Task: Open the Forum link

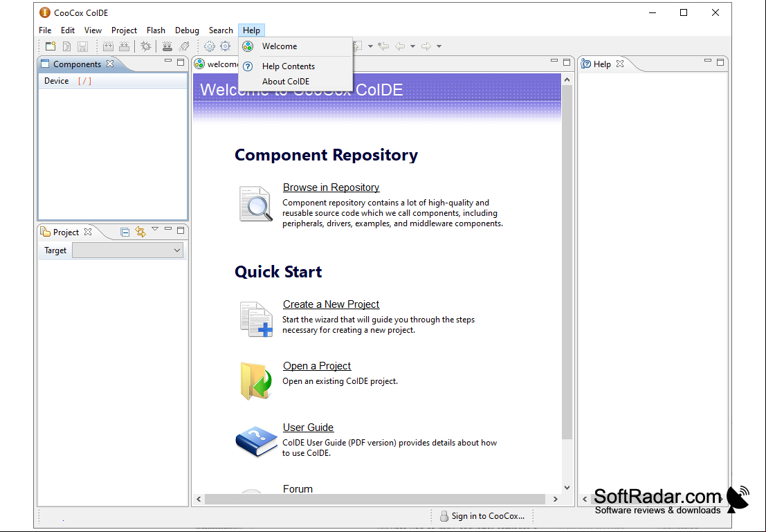Action: click(298, 488)
